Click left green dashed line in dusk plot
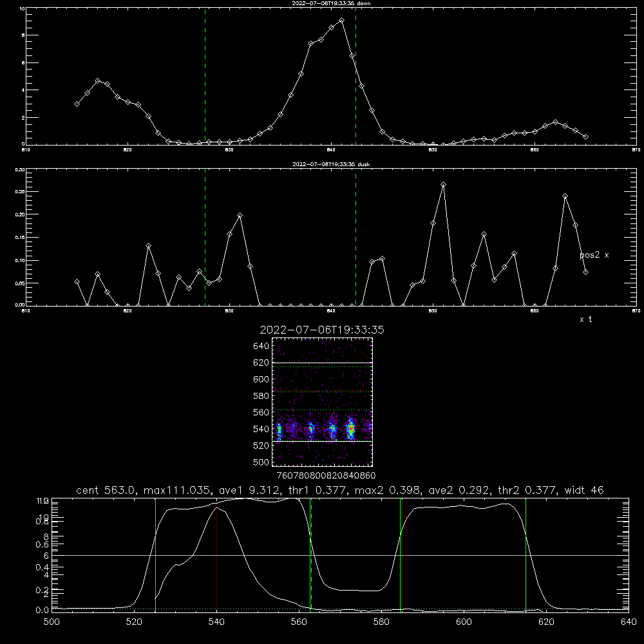The image size is (644, 644). pos(205,237)
